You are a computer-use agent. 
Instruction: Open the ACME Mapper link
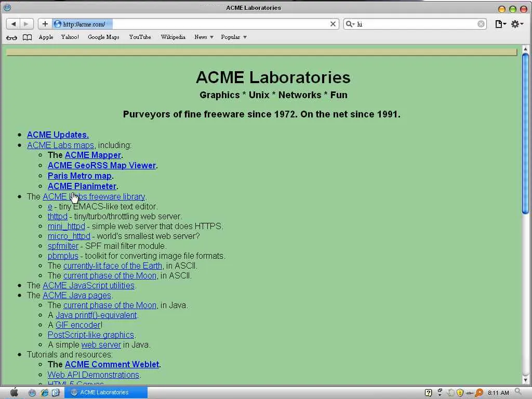point(93,155)
